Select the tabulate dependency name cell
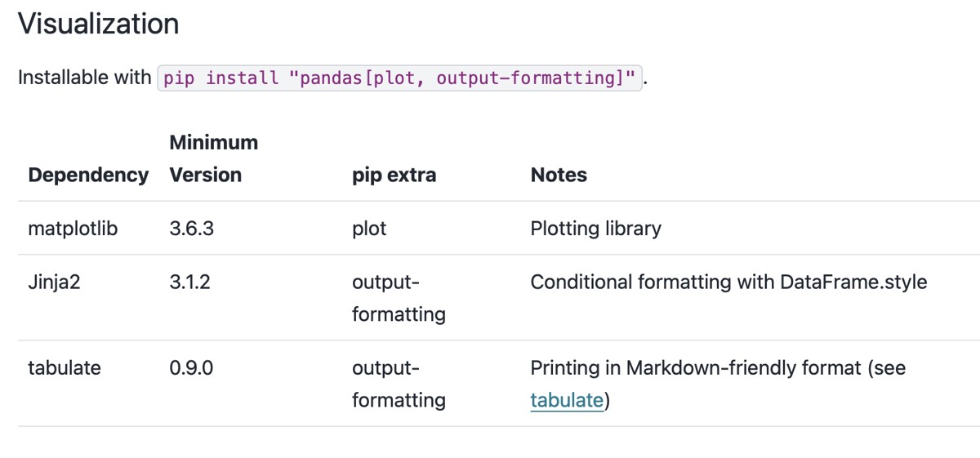The width and height of the screenshot is (980, 458). tap(65, 368)
